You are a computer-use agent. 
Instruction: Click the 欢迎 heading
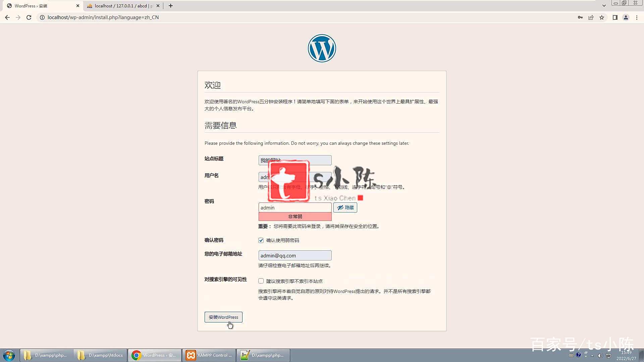(x=213, y=85)
